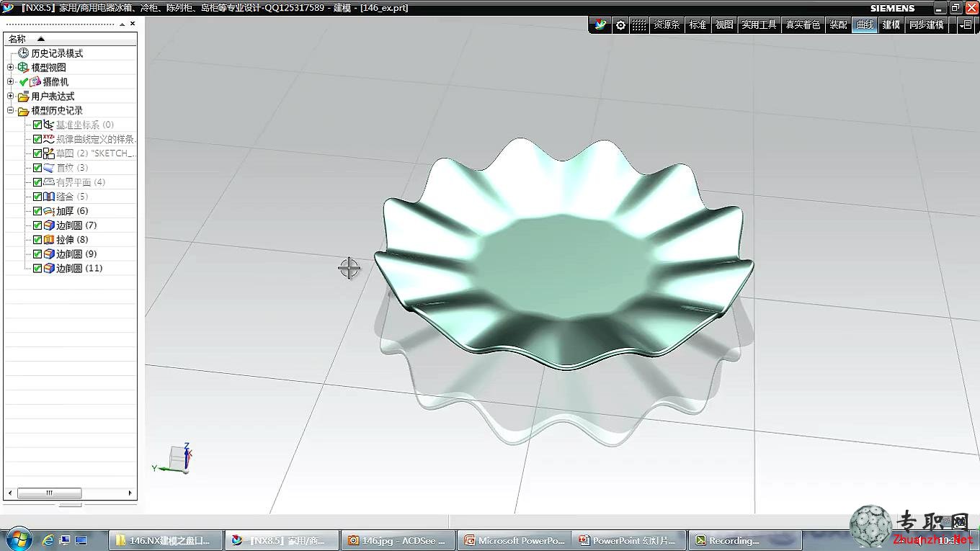Screen dimensions: 980x551
Task: Select the 缝合 (5) sew icon
Action: 48,197
